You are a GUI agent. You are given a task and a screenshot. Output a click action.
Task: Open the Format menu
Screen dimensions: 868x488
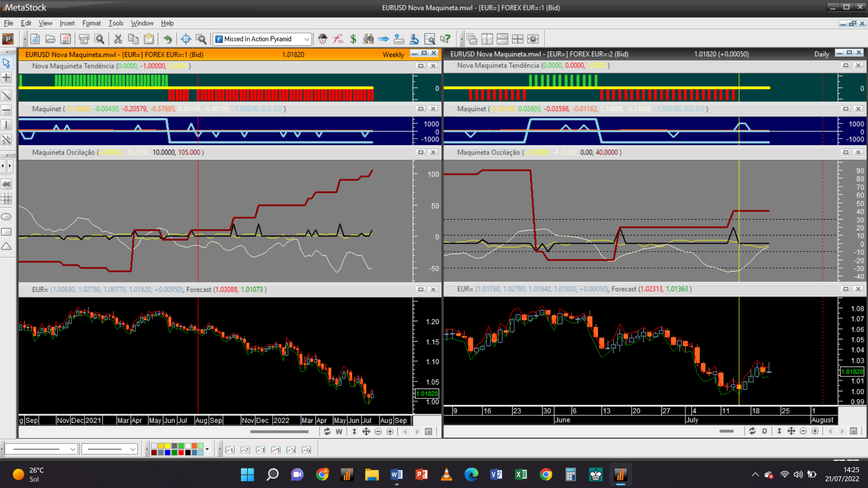tap(91, 23)
